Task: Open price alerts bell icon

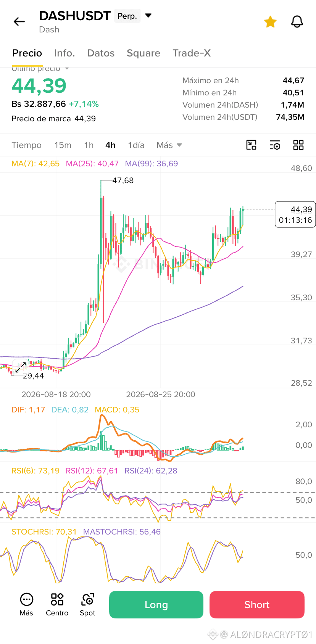Action: 297,22
